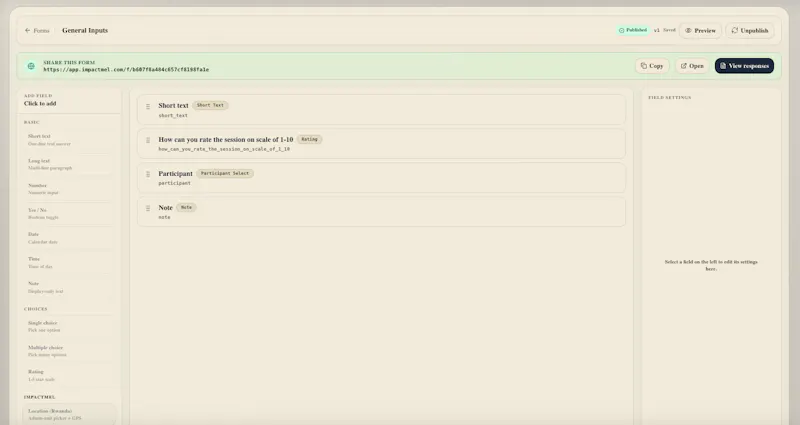This screenshot has height=425, width=800.
Task: Click the drag handle of Participant field
Action: pos(148,174)
